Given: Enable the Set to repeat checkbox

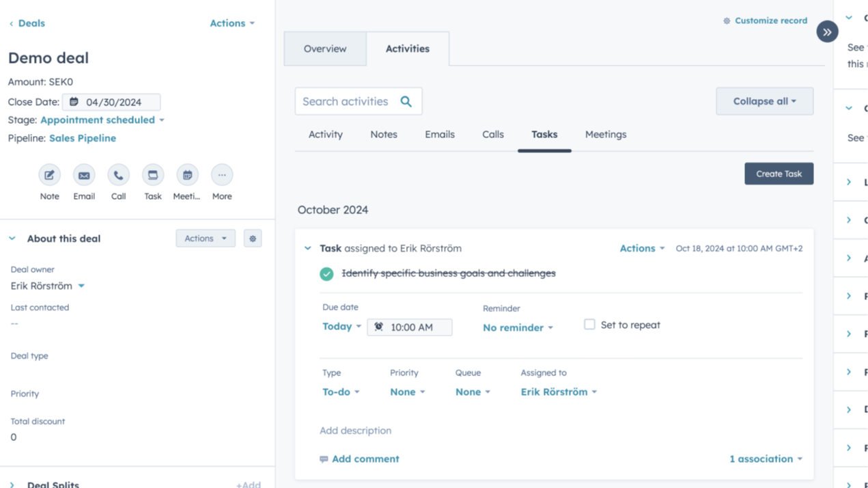Looking at the screenshot, I should pos(589,325).
